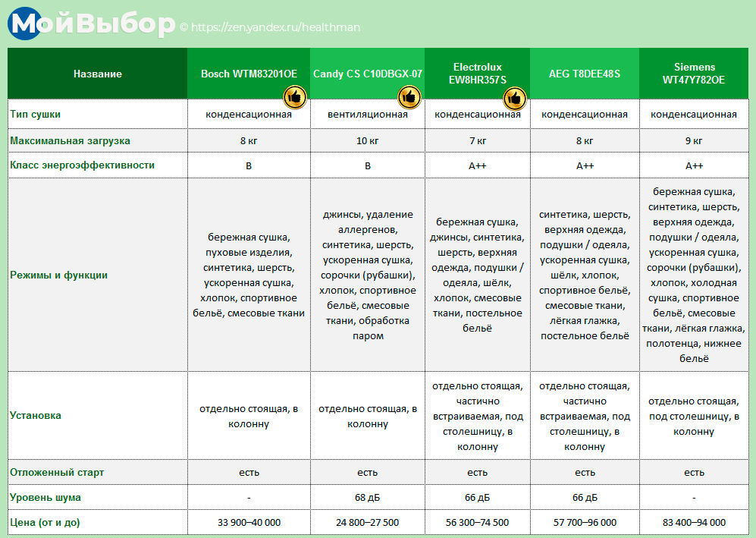756x538 pixels.
Task: Click the Максимальная загрузка row label
Action: (70, 141)
